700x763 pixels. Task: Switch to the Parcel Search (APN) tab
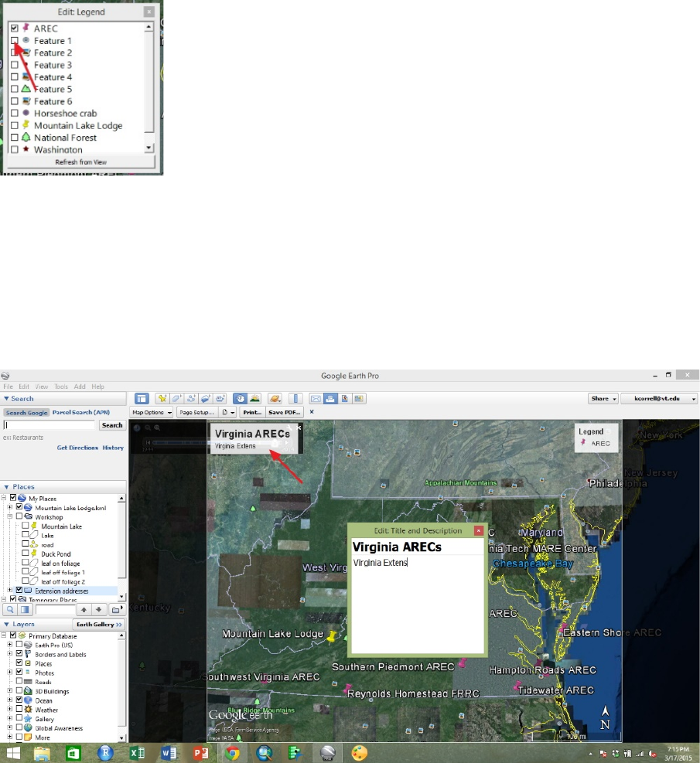[x=80, y=412]
